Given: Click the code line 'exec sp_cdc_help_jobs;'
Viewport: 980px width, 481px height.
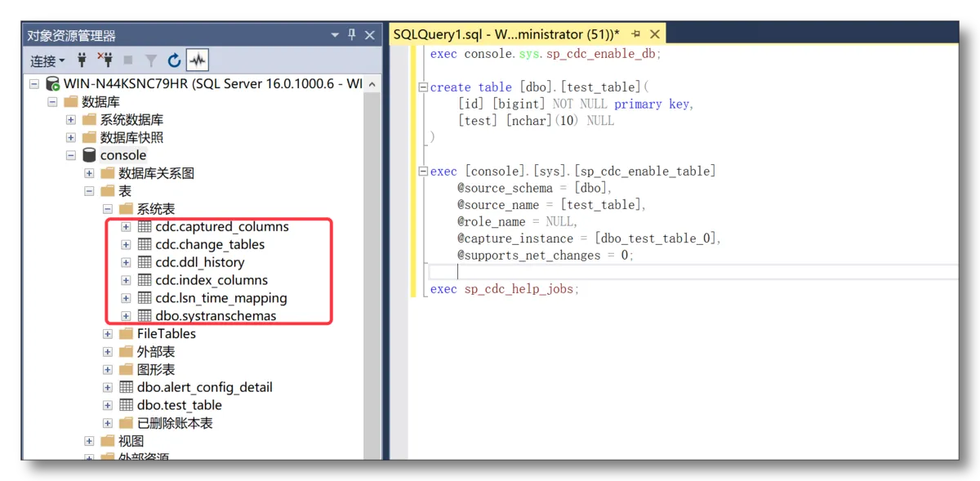Looking at the screenshot, I should [x=504, y=289].
